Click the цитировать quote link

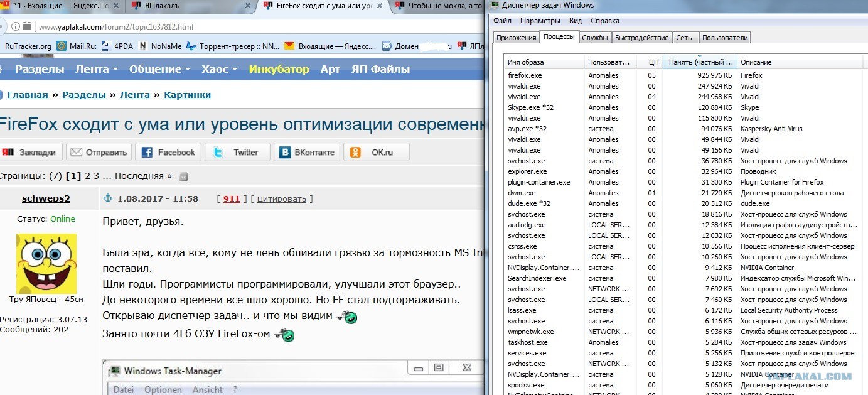[x=282, y=198]
